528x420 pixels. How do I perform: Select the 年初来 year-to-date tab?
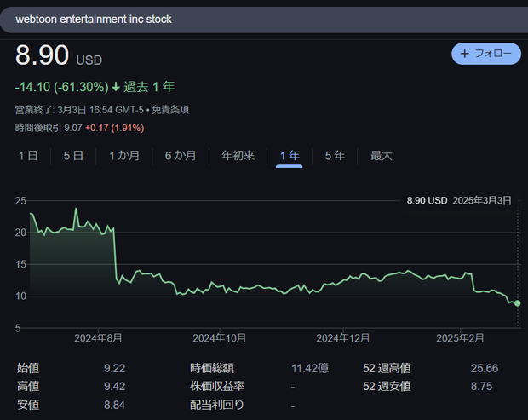[x=238, y=156]
